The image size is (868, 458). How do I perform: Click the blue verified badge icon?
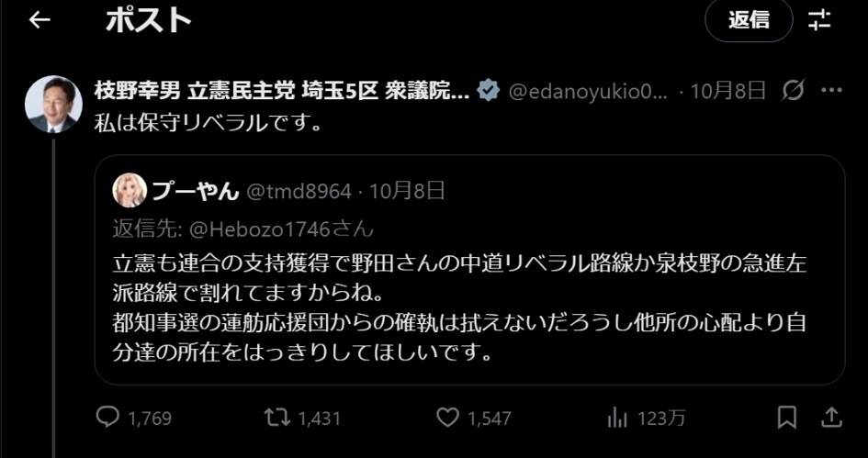489,91
